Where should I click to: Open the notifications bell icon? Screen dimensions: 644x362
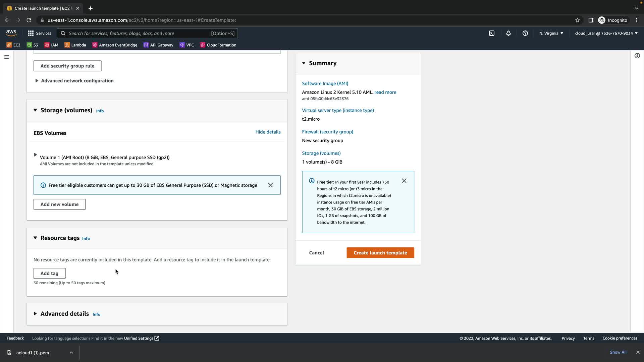tap(508, 33)
